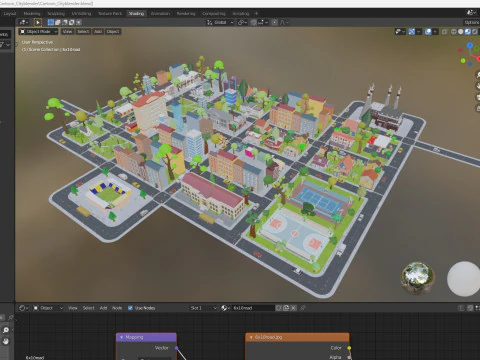Select the Shading workspace tab
Screen dimensions: 480x360
coord(136,14)
